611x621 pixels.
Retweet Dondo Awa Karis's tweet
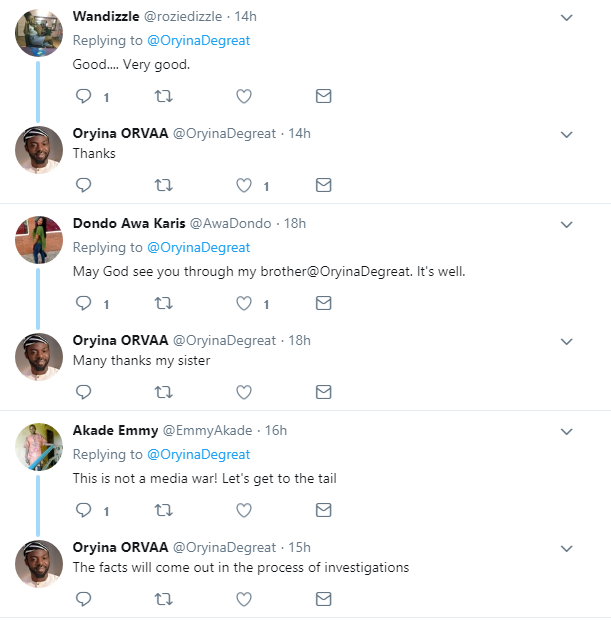pyautogui.click(x=164, y=303)
